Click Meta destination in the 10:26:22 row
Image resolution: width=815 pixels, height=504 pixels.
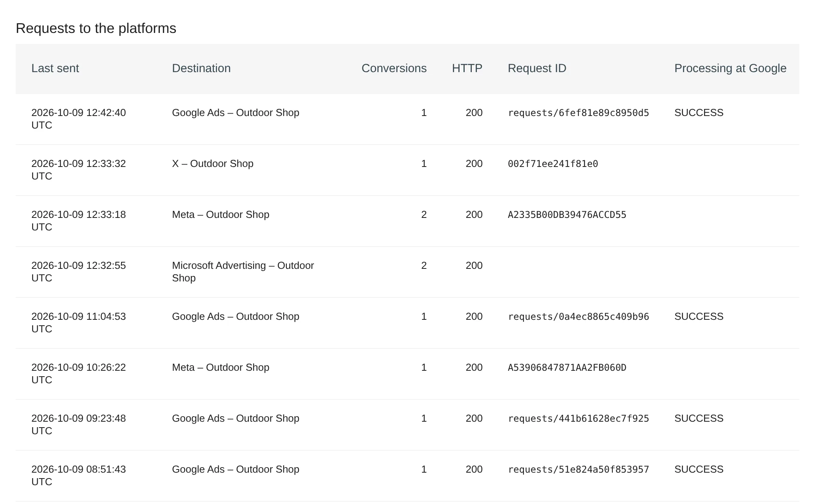pos(221,367)
